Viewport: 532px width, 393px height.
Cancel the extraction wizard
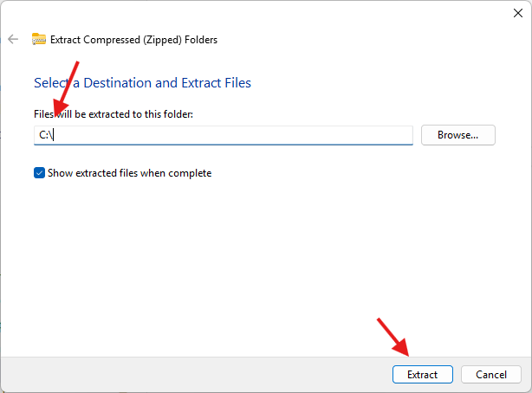pos(490,375)
